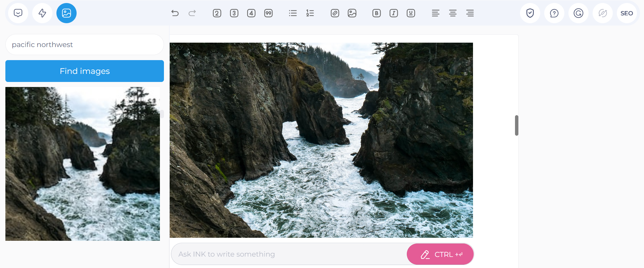Toggle italic formatting
This screenshot has width=644, height=268.
pos(394,13)
